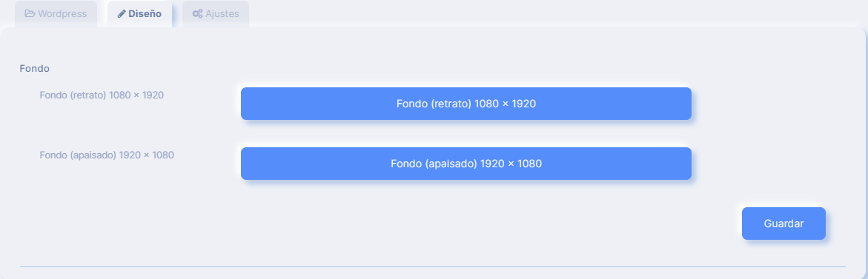
Task: Click the "Wordpress" text on the first tab
Action: (x=62, y=14)
